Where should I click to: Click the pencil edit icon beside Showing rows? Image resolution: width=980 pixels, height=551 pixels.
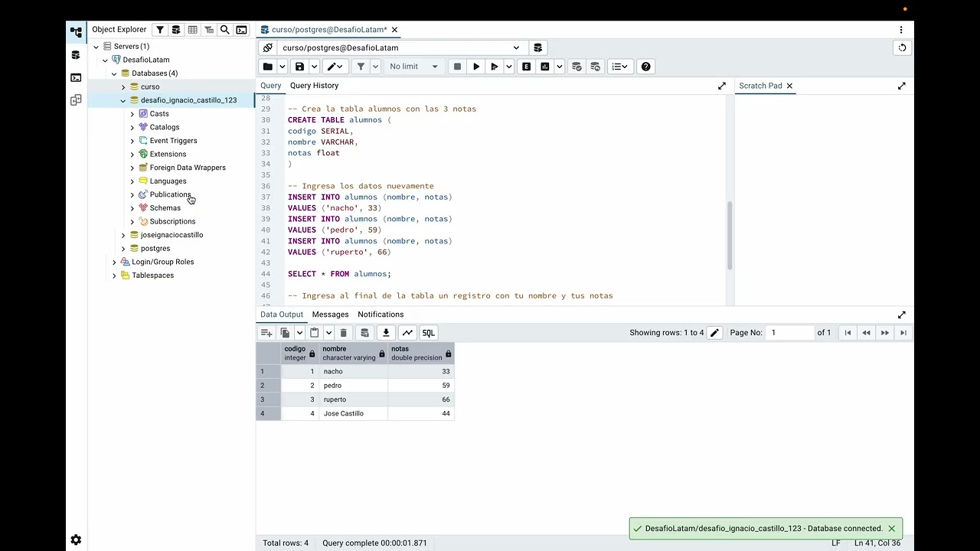click(714, 333)
